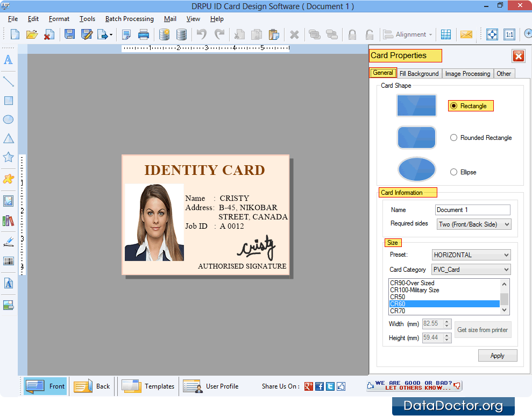532x416 pixels.
Task: Click the ellipse shape preview thumbnail
Action: (416, 169)
